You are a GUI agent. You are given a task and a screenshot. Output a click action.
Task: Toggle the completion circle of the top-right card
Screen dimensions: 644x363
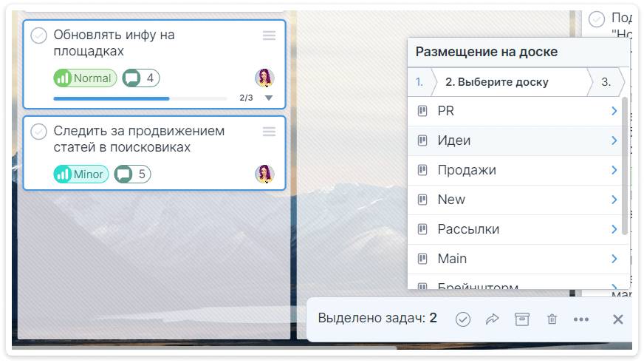[x=597, y=18]
